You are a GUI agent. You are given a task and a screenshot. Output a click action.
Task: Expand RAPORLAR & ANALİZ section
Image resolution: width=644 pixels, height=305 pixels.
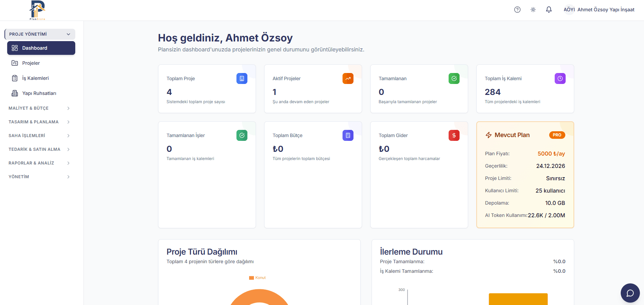pos(40,163)
